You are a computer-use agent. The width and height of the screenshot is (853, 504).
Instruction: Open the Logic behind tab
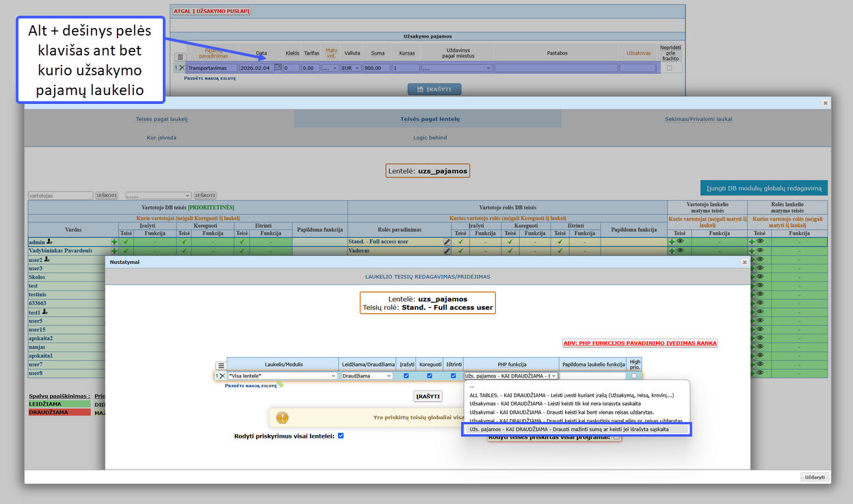430,137
